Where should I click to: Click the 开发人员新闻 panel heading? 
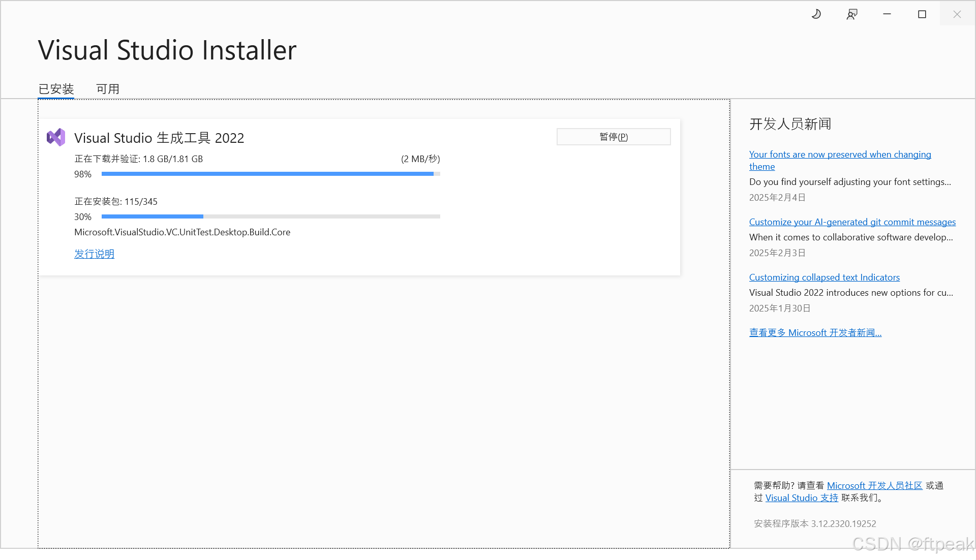[790, 124]
